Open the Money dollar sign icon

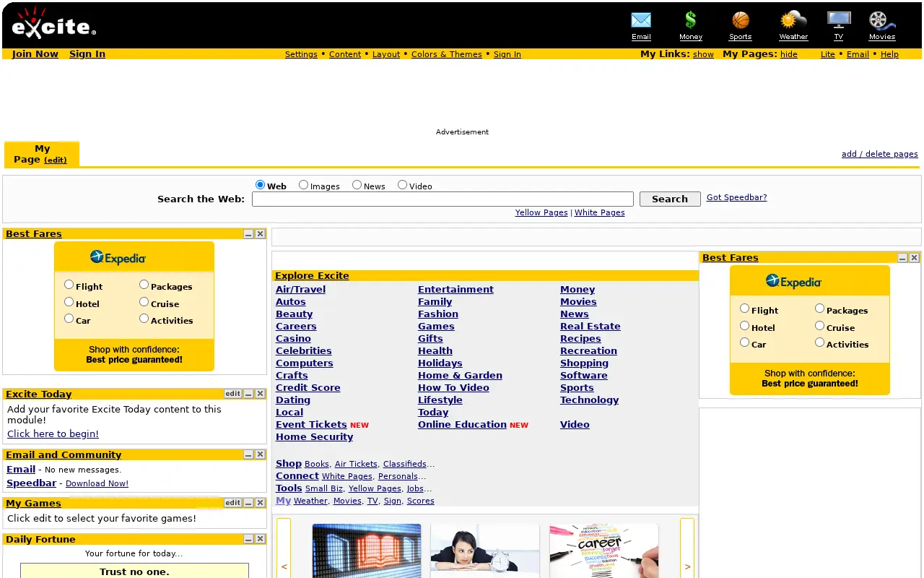(x=691, y=20)
